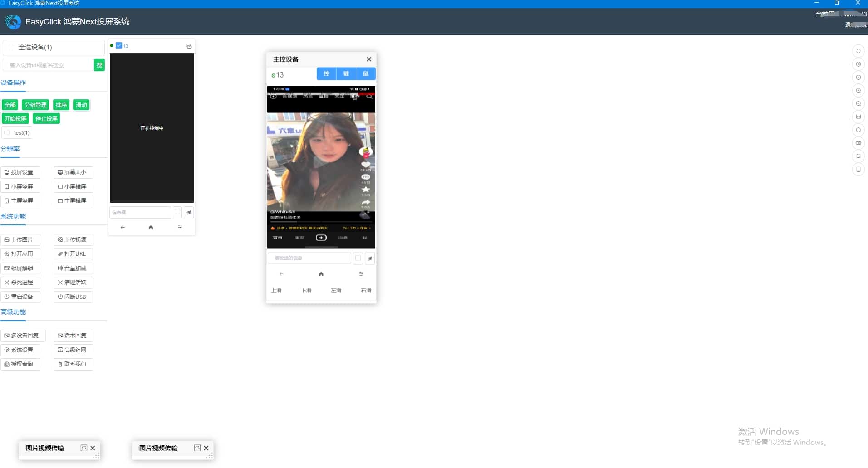Click the send icon in master control panel
868x468 pixels.
(370, 258)
